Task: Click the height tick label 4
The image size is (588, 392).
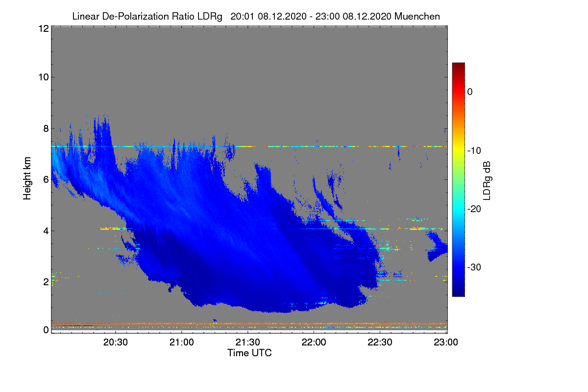Action: [x=45, y=230]
